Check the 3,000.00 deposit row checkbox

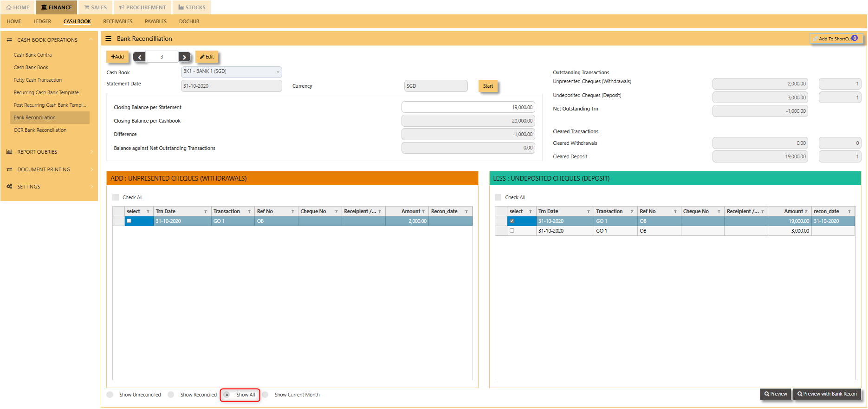pos(512,231)
